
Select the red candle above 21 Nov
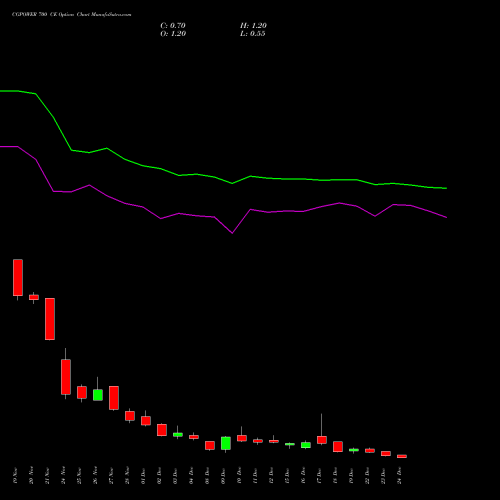pyautogui.click(x=50, y=319)
